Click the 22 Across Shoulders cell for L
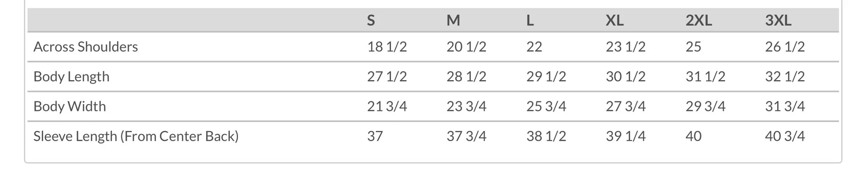 coord(534,47)
